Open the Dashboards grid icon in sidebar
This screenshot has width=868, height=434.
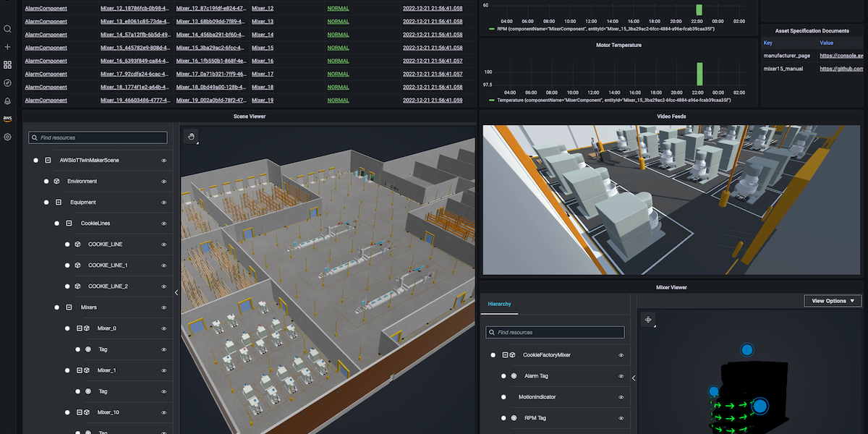pos(7,65)
